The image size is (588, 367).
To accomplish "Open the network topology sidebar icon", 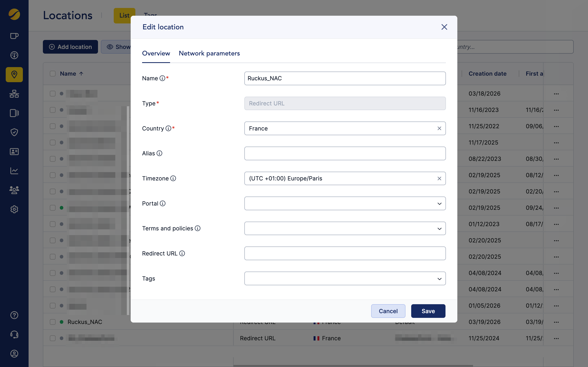I will (14, 94).
